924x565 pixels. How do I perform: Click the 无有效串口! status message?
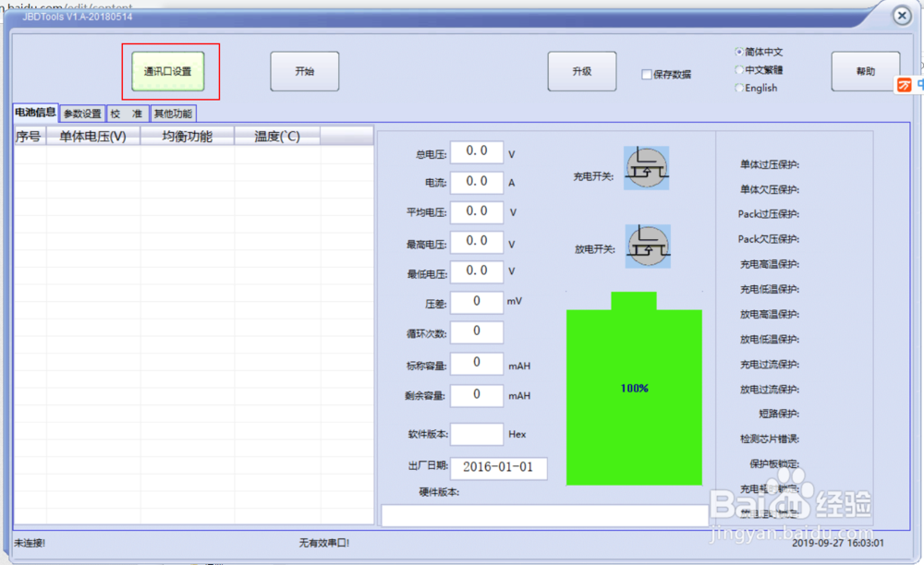coord(324,543)
